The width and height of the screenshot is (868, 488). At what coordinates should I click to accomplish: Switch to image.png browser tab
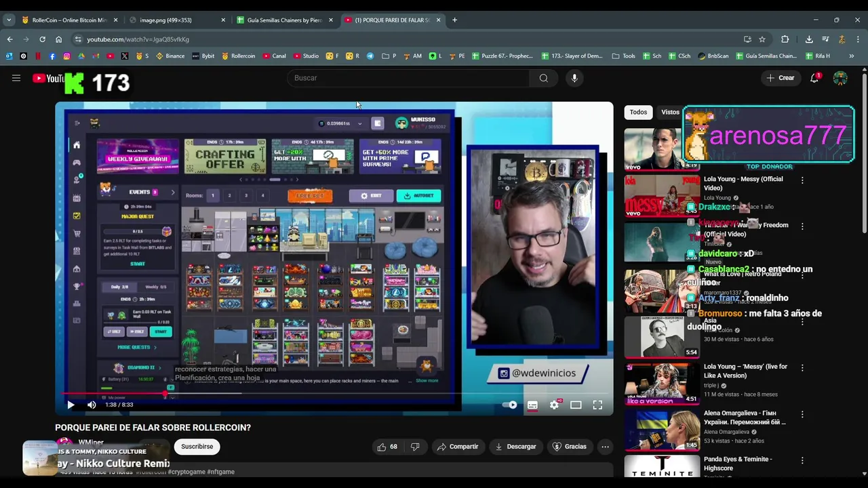[178, 20]
